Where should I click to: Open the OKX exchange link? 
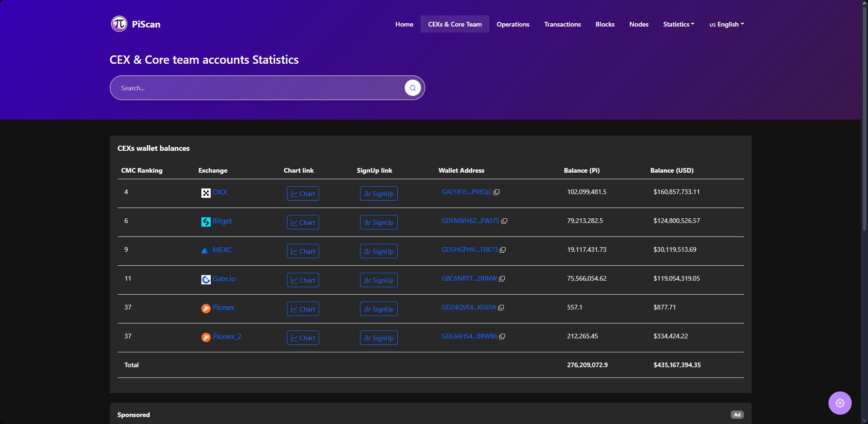click(x=220, y=192)
